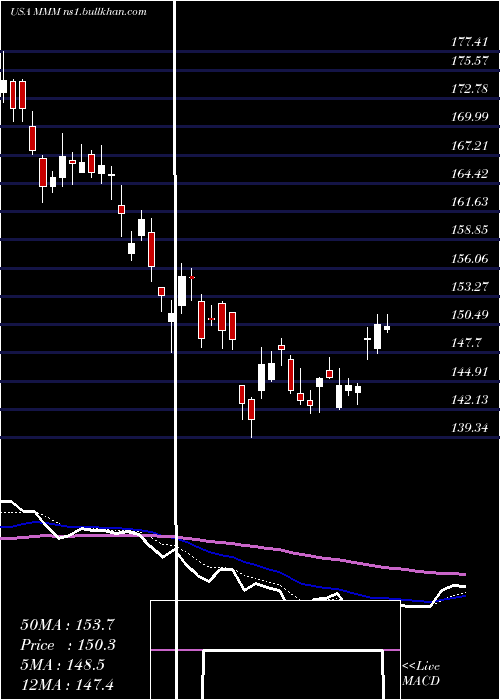
Task: Click the 144.91 price level label
Action: pos(469,371)
